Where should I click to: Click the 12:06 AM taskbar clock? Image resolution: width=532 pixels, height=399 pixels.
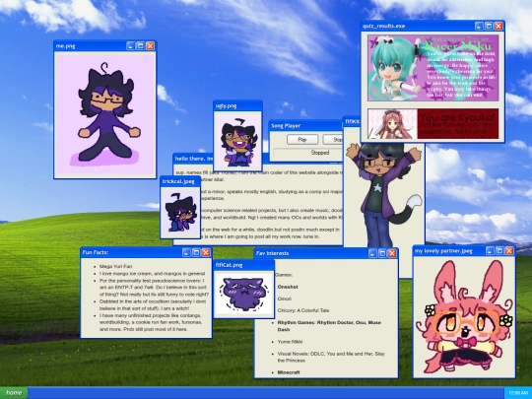[518, 393]
